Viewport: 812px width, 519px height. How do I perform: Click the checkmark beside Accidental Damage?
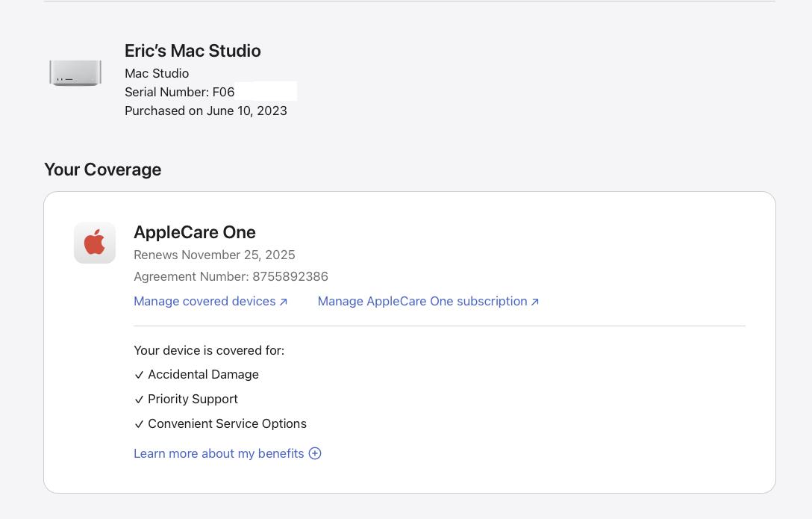click(139, 375)
